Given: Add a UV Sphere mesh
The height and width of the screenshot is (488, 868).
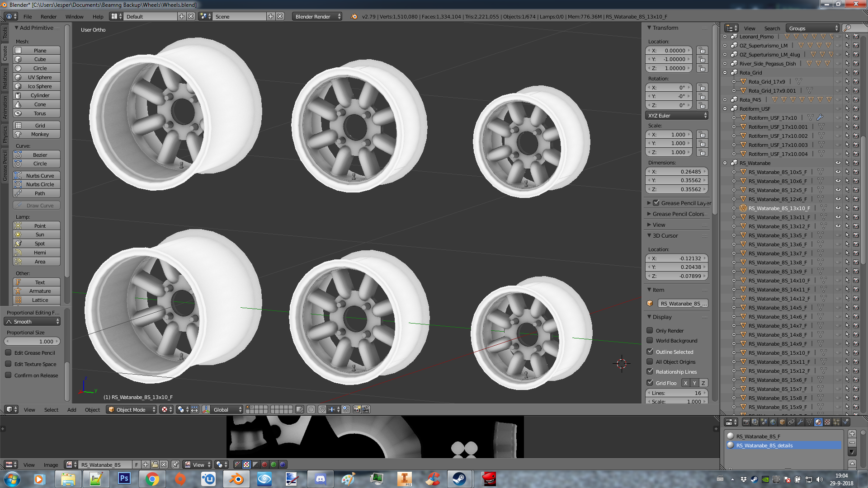Looking at the screenshot, I should click(x=40, y=77).
